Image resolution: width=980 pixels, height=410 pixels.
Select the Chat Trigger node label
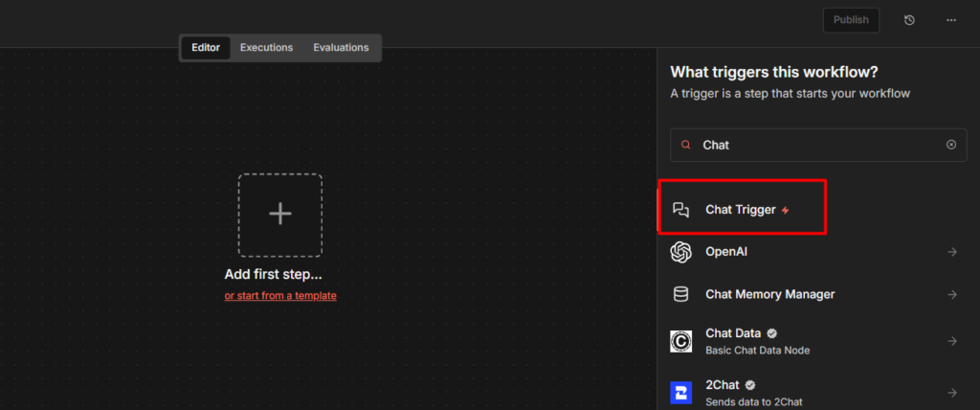click(x=740, y=211)
